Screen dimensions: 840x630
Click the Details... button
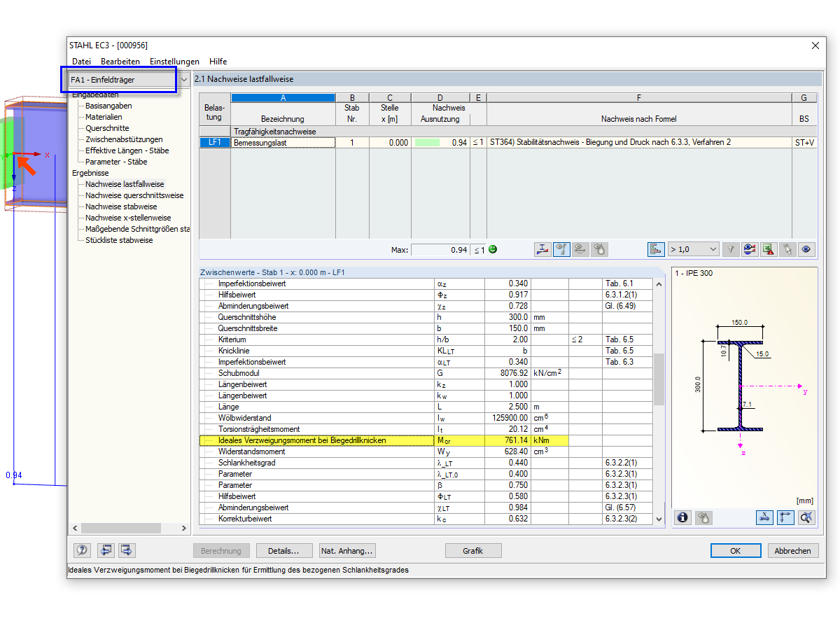283,551
